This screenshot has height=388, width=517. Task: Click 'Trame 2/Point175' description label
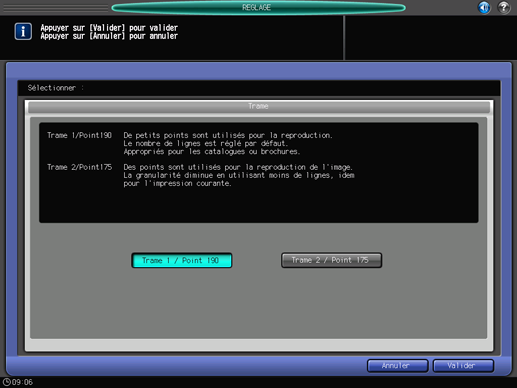click(x=79, y=167)
